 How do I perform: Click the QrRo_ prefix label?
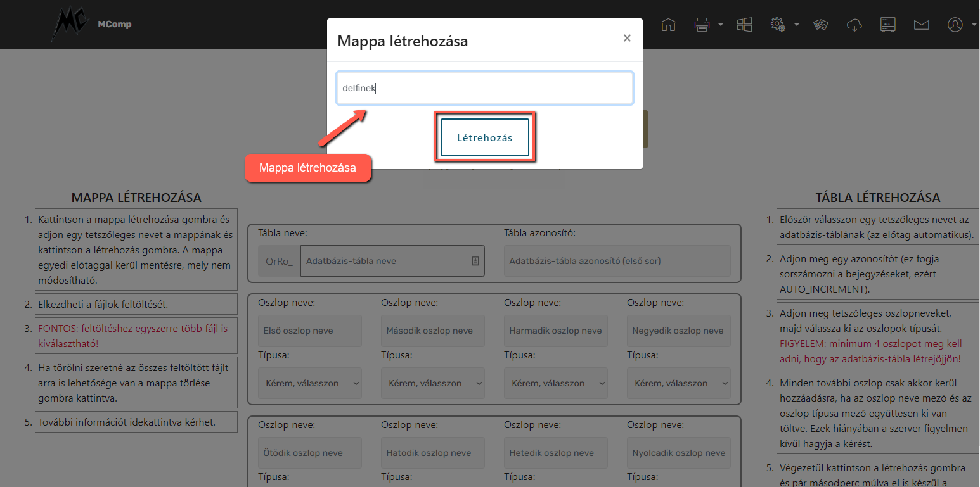tap(279, 261)
